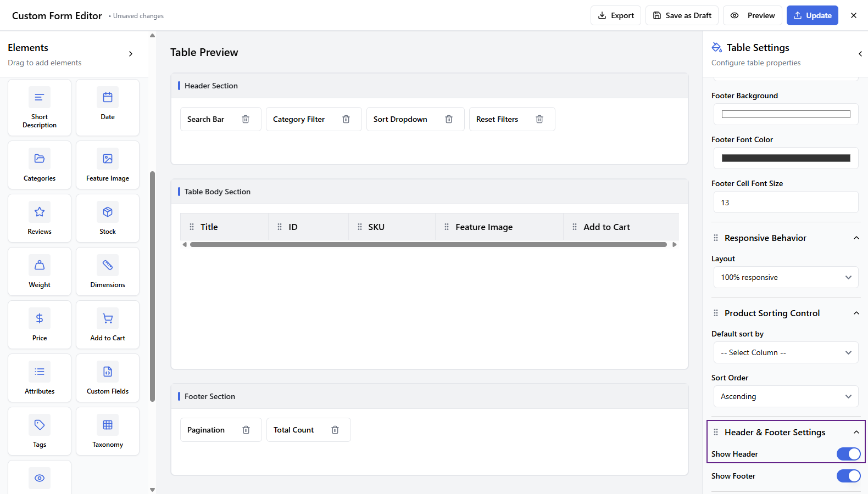Delete the Search Bar element via trash icon
This screenshot has height=494, width=868.
246,119
